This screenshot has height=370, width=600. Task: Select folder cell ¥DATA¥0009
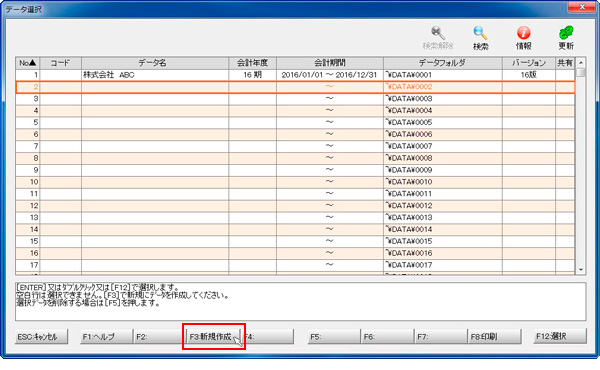click(x=443, y=170)
